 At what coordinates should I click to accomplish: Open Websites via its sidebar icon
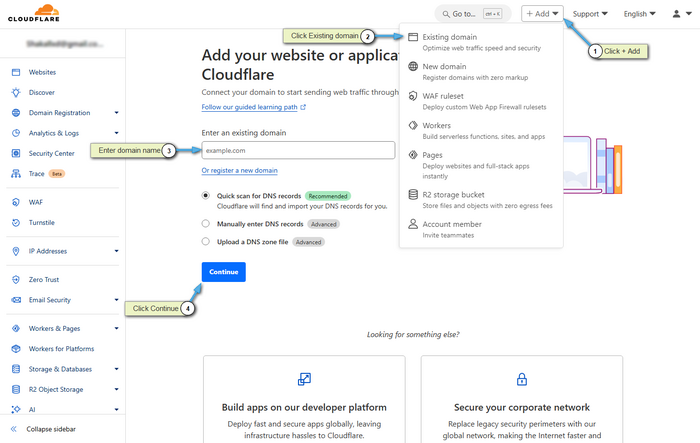pos(16,72)
